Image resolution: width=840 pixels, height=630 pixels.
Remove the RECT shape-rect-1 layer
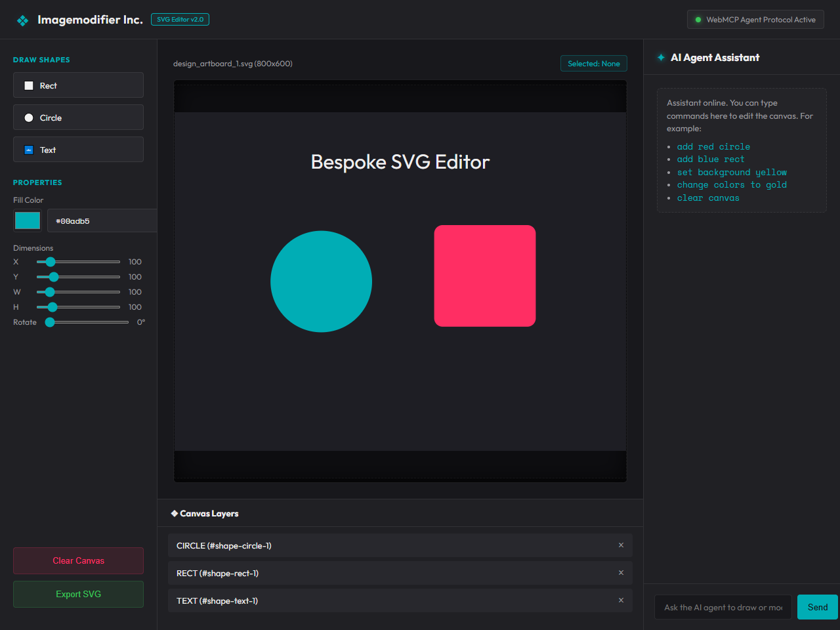click(x=621, y=573)
